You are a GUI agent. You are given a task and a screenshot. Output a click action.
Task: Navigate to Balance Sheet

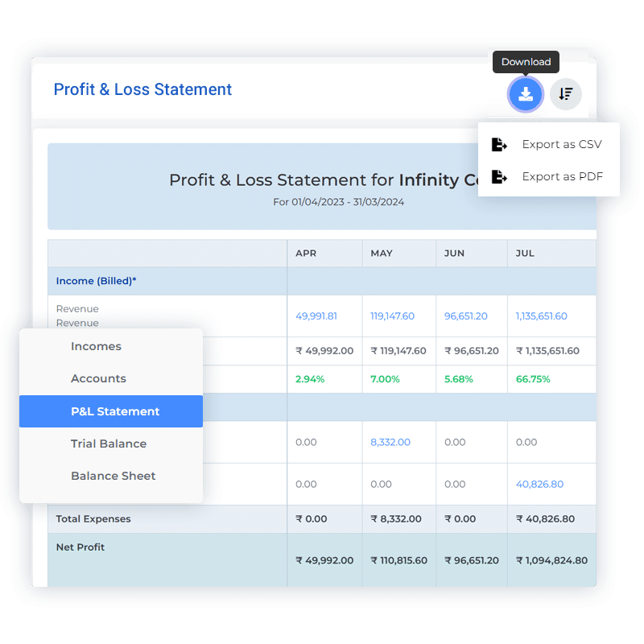pyautogui.click(x=113, y=476)
